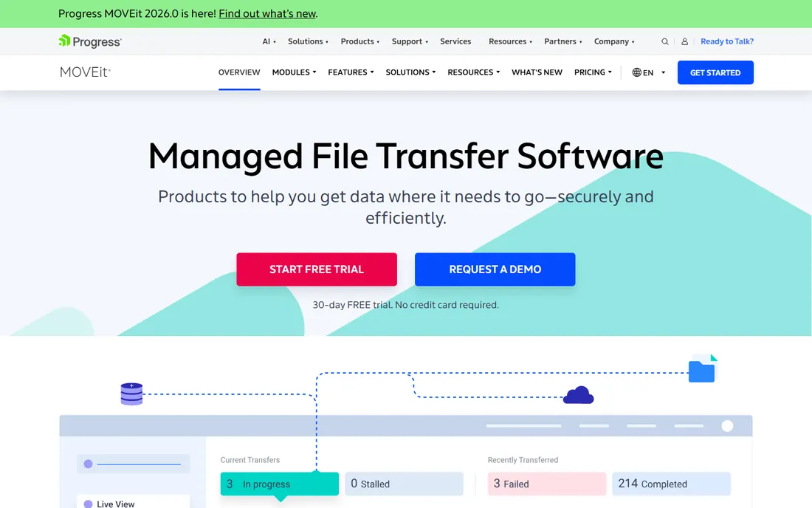Click the globe language icon
812x508 pixels.
pos(636,72)
